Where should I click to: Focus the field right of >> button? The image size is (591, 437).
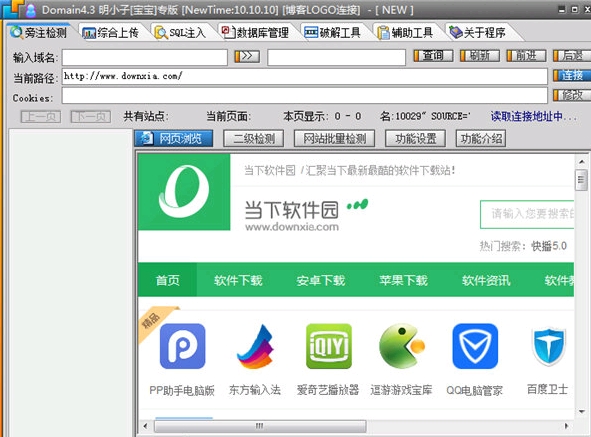click(x=336, y=57)
